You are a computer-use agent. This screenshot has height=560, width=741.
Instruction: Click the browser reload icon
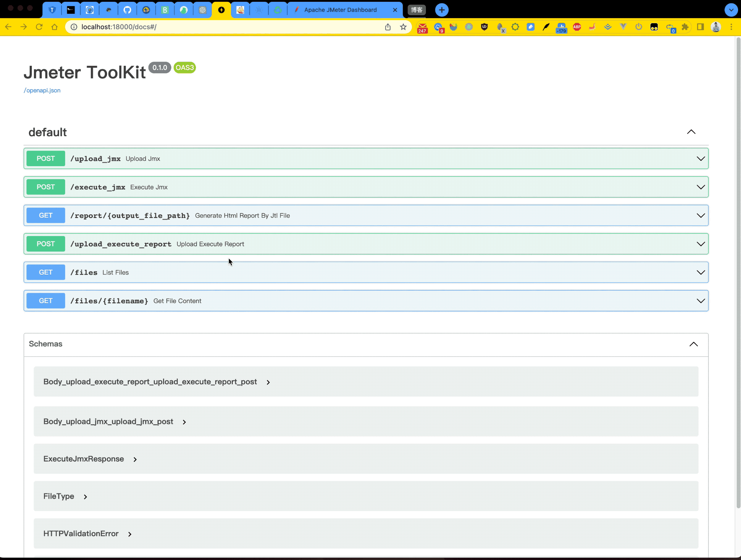(x=39, y=27)
